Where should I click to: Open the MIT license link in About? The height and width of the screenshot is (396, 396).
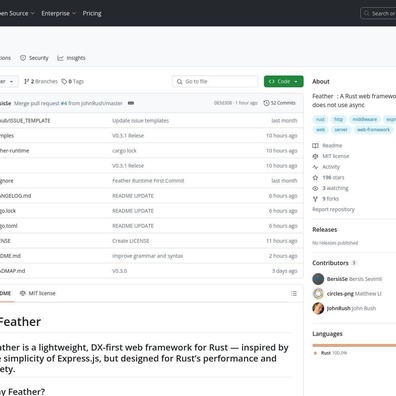coord(335,156)
